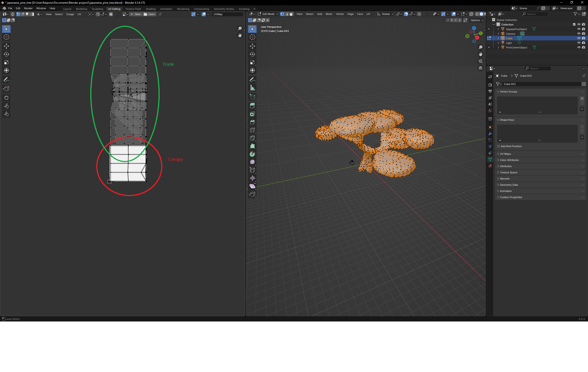The image size is (588, 372).
Task: Select the Extrude Region tool
Action: (x=252, y=106)
